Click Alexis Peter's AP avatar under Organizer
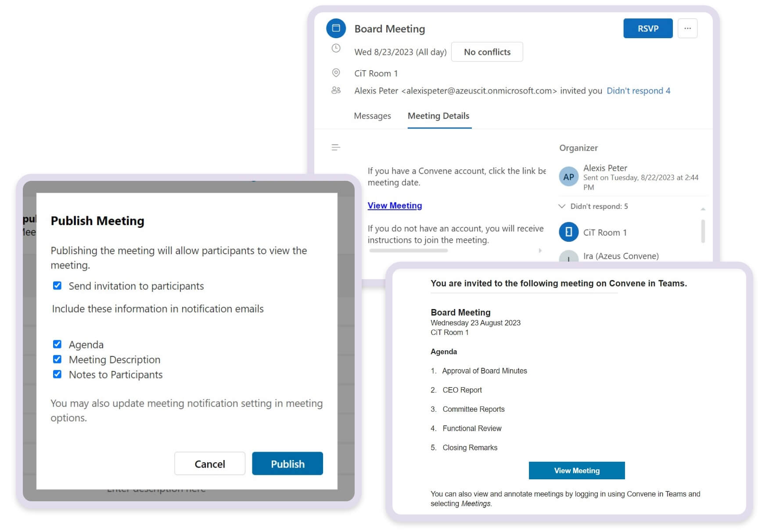This screenshot has width=769, height=532. click(x=568, y=177)
